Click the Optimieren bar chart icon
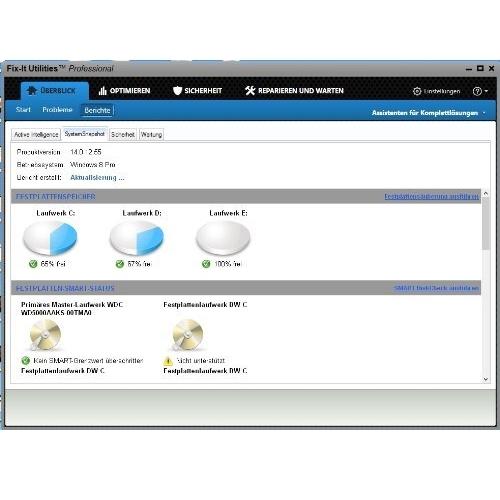 point(102,91)
